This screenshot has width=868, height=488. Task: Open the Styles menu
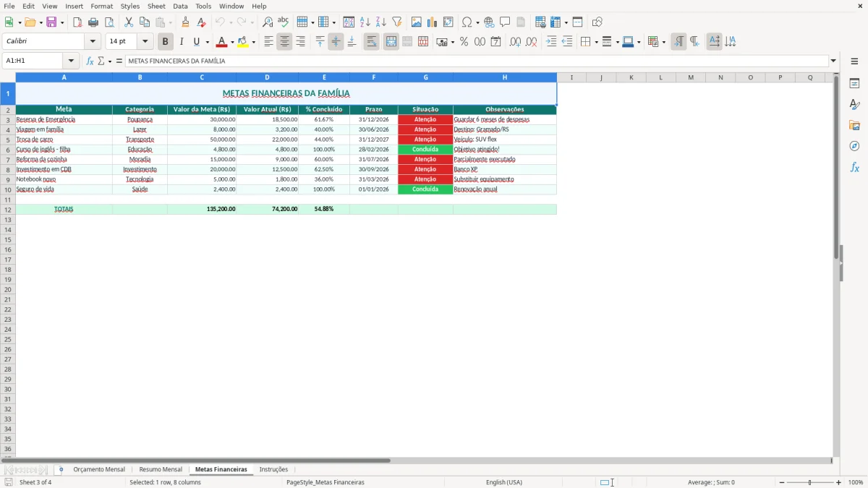(130, 6)
